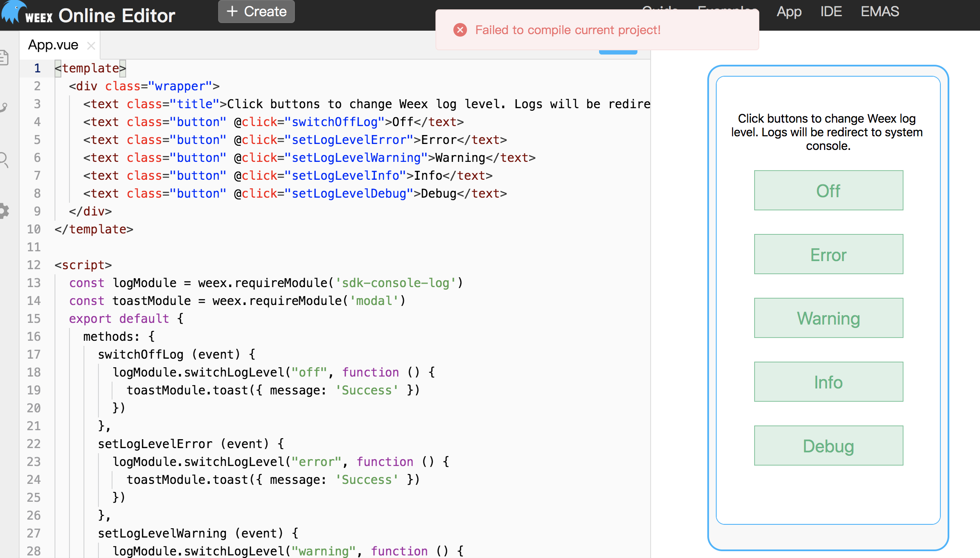Viewport: 980px width, 558px height.
Task: Click the Online Editor title
Action: tap(117, 16)
